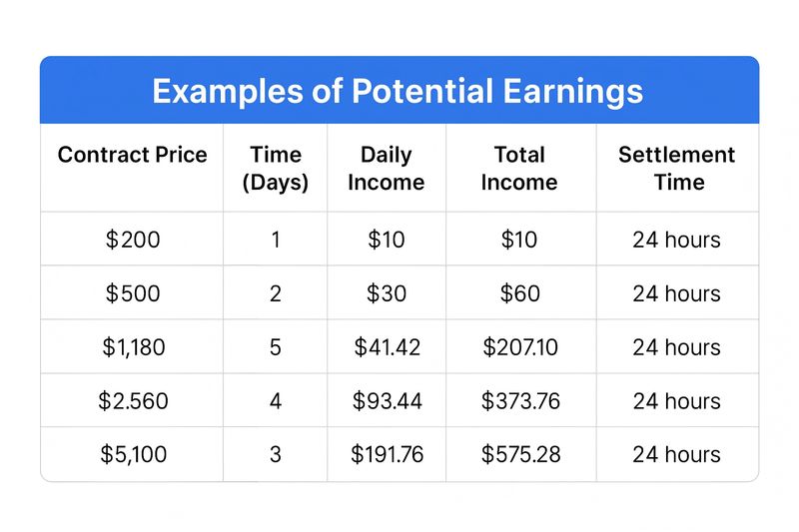Click the $191.76 daily income cell

pos(387,454)
